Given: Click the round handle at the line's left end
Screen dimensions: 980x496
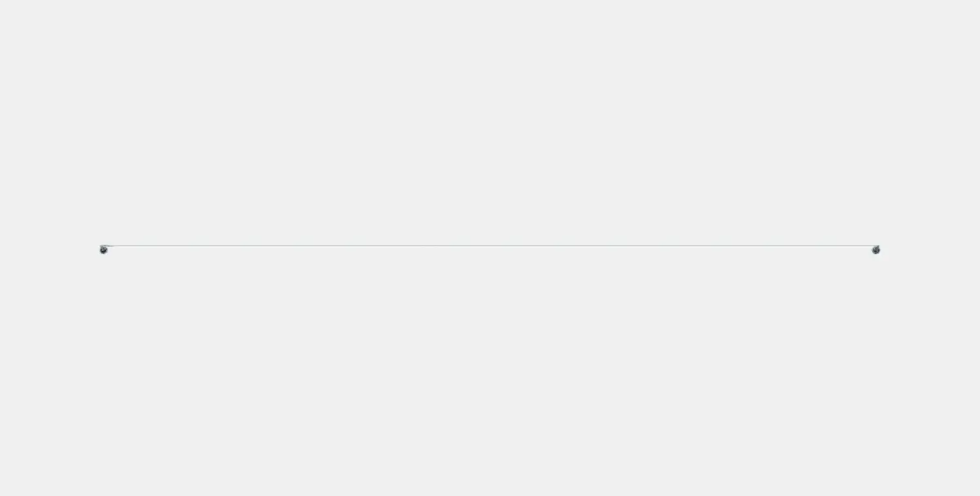Looking at the screenshot, I should (x=104, y=249).
